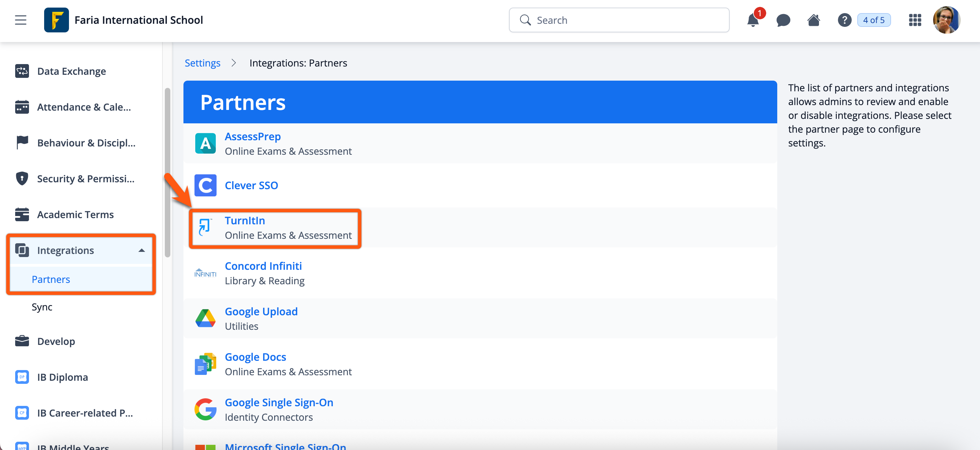Screen dimensions: 980x450
Task: Collapse the Integrations menu arrow
Action: click(x=141, y=250)
